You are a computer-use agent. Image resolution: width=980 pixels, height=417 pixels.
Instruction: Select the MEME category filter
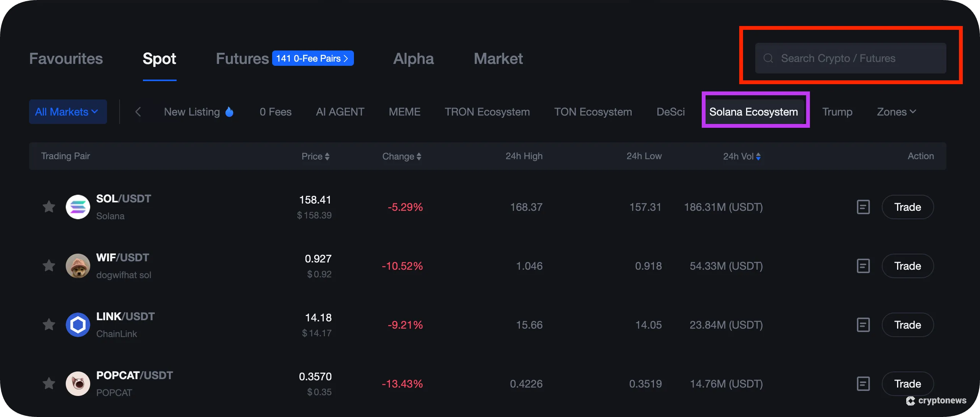[404, 112]
